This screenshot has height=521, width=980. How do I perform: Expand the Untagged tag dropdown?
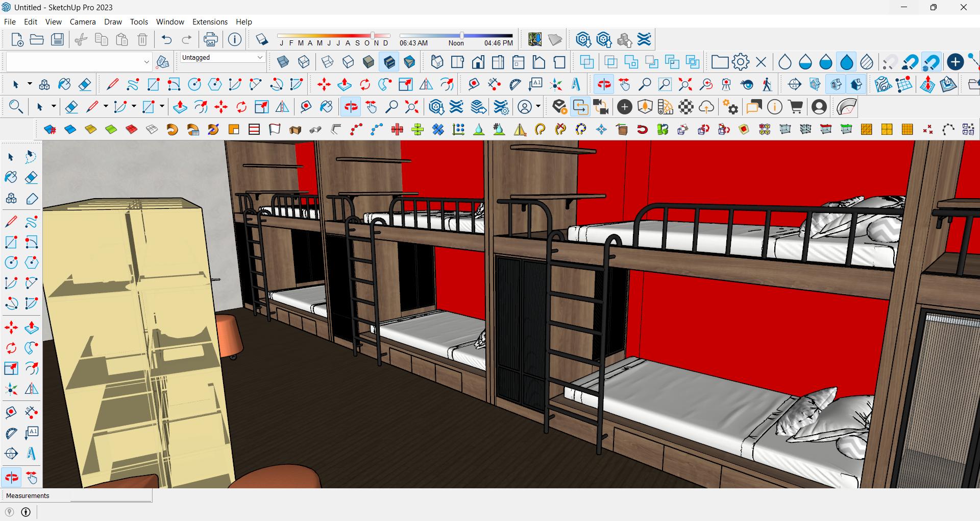pos(259,58)
